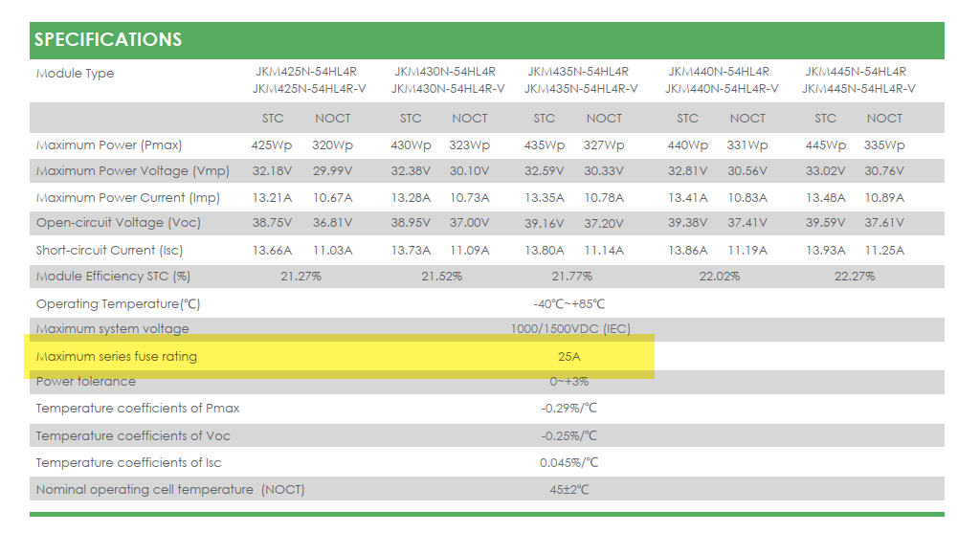This screenshot has width=980, height=533.
Task: Select the Module Type row label
Action: 75,73
